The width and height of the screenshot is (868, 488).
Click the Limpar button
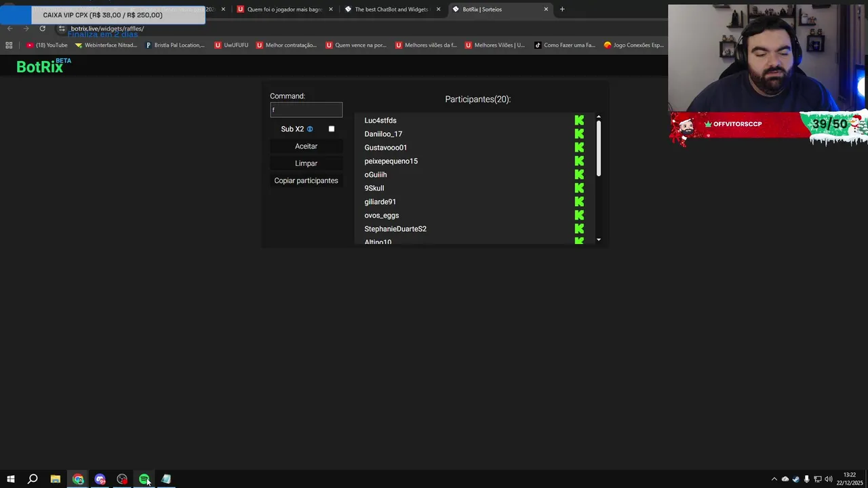(x=306, y=163)
